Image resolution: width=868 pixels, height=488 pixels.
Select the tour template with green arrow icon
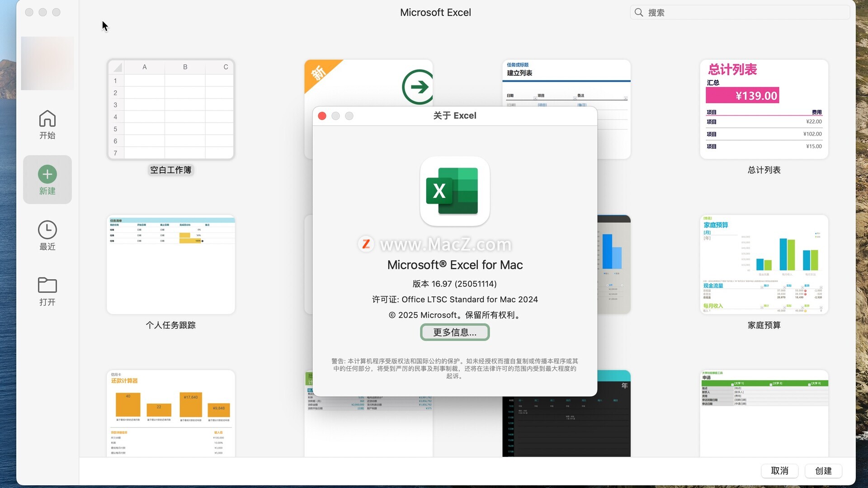(x=368, y=83)
